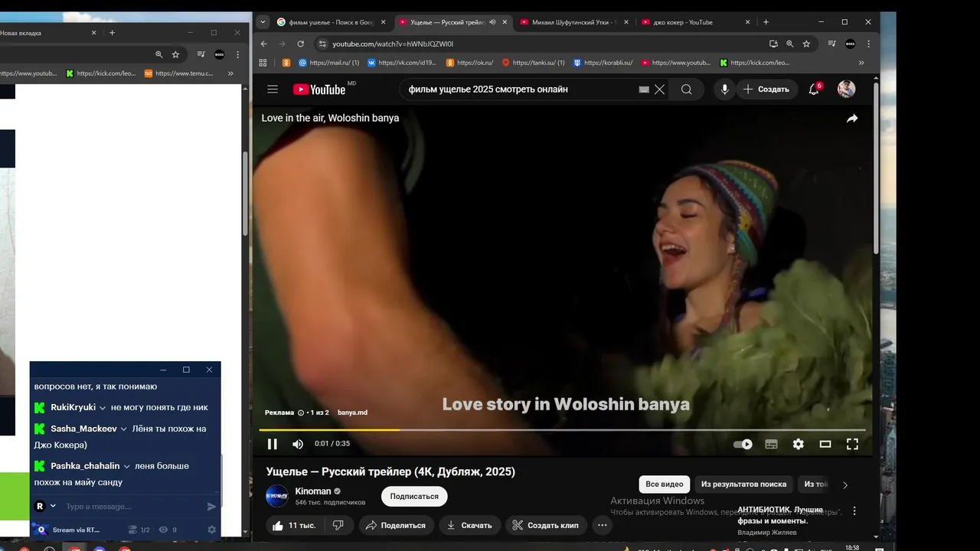Start voice search with microphone icon

click(x=724, y=90)
